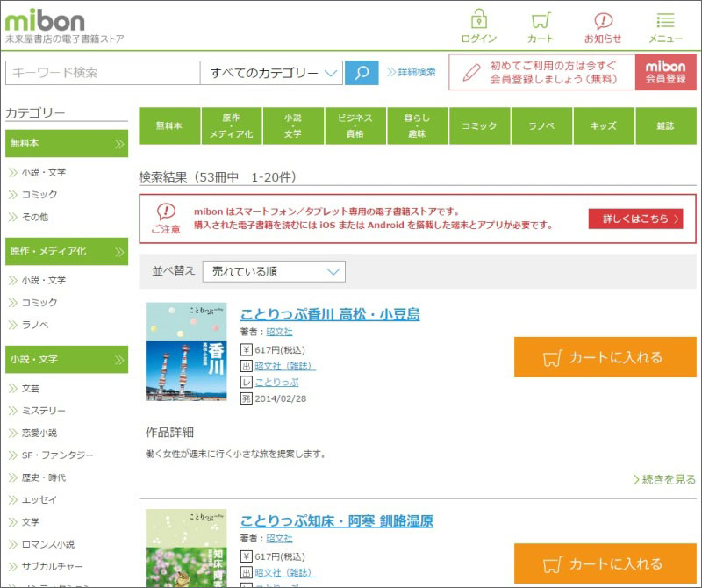Expand 無料本 sidebar category header
The height and width of the screenshot is (588, 702).
67,143
